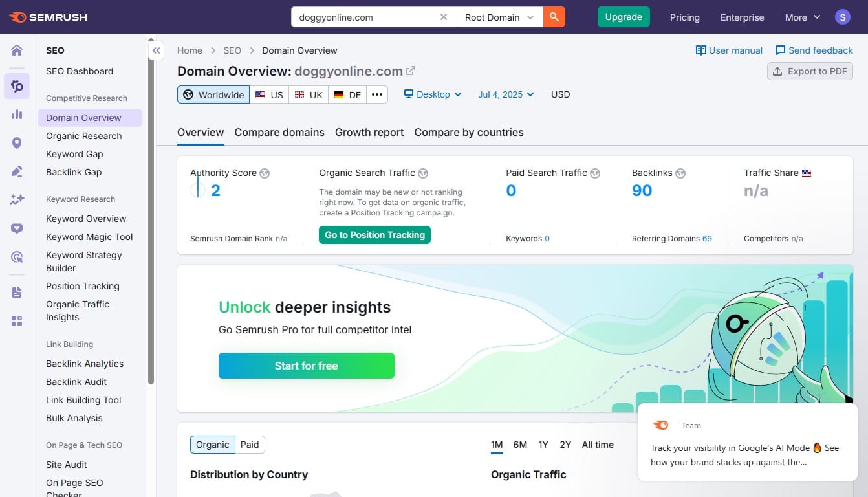Click the green Upgrade button
Image resolution: width=868 pixels, height=497 pixels.
(624, 17)
